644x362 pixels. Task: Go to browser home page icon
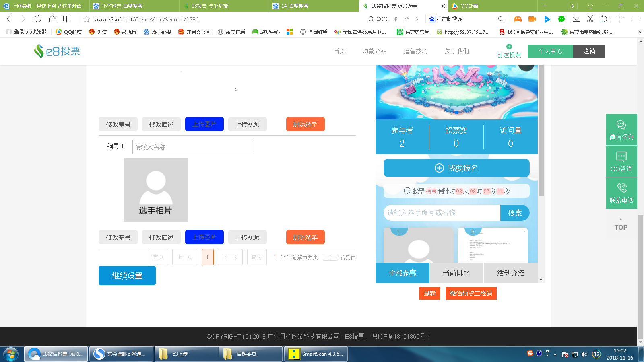coord(52,19)
